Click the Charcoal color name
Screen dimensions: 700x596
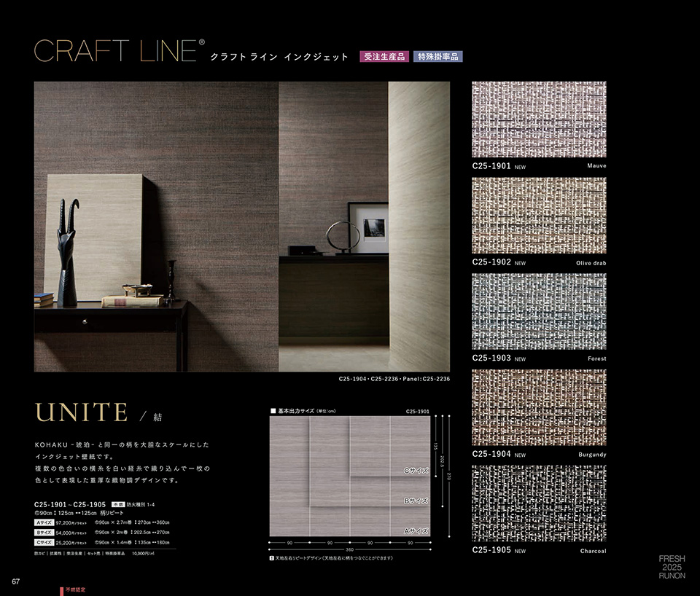tap(594, 551)
